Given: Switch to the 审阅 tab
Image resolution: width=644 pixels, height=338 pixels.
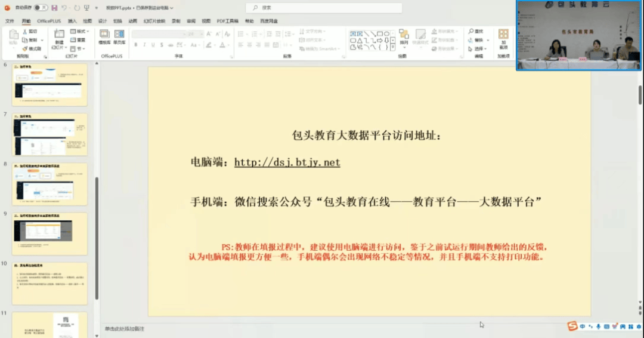Looking at the screenshot, I should point(191,21).
